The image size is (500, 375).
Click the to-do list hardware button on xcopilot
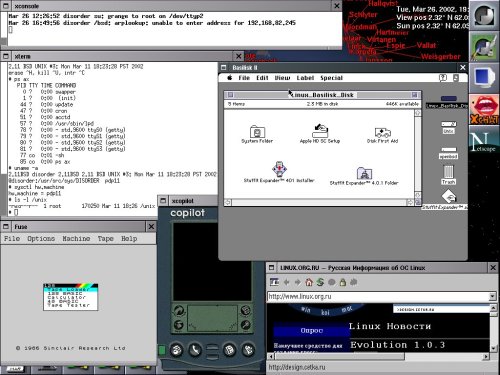(229, 350)
